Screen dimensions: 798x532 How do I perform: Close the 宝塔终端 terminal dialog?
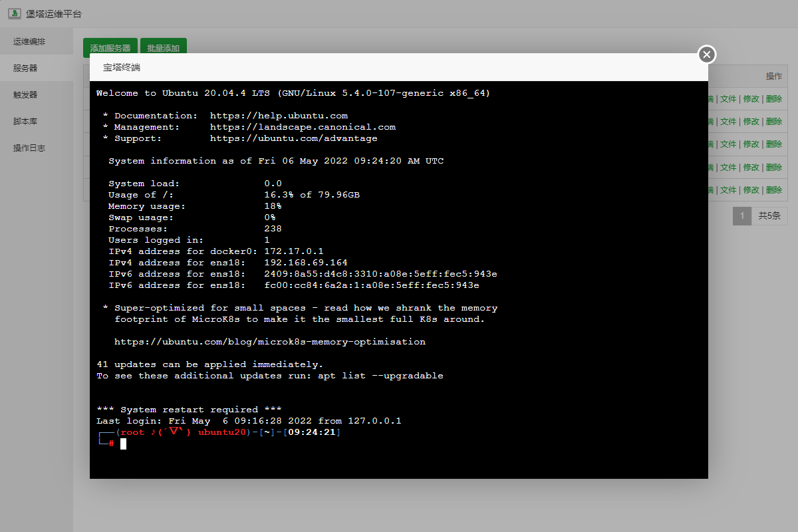tap(707, 55)
